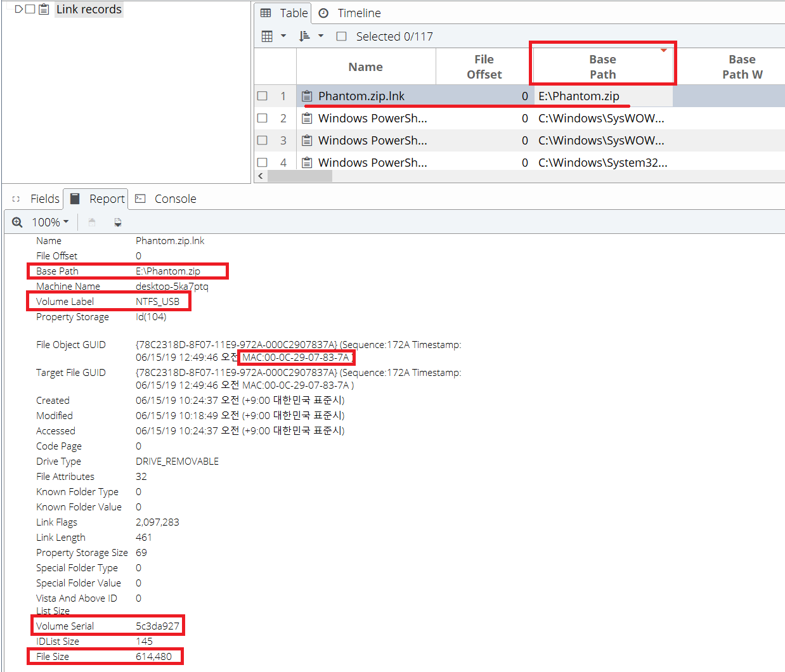785x672 pixels.
Task: Click the zoom magnifier icon in report toolbar
Action: (17, 223)
